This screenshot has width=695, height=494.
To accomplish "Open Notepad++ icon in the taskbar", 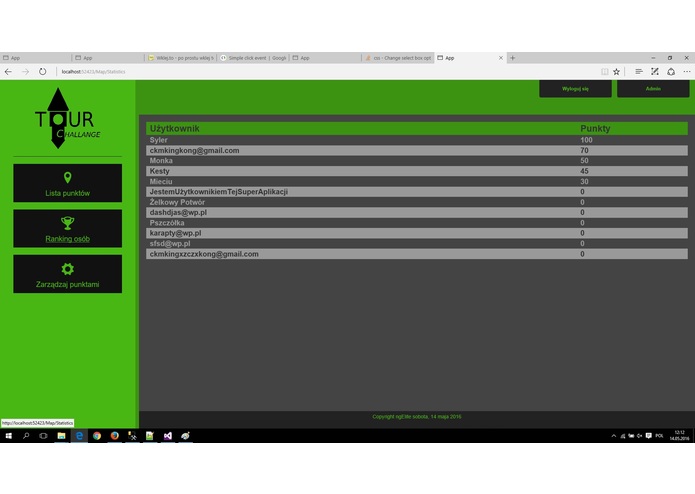I will click(x=150, y=436).
